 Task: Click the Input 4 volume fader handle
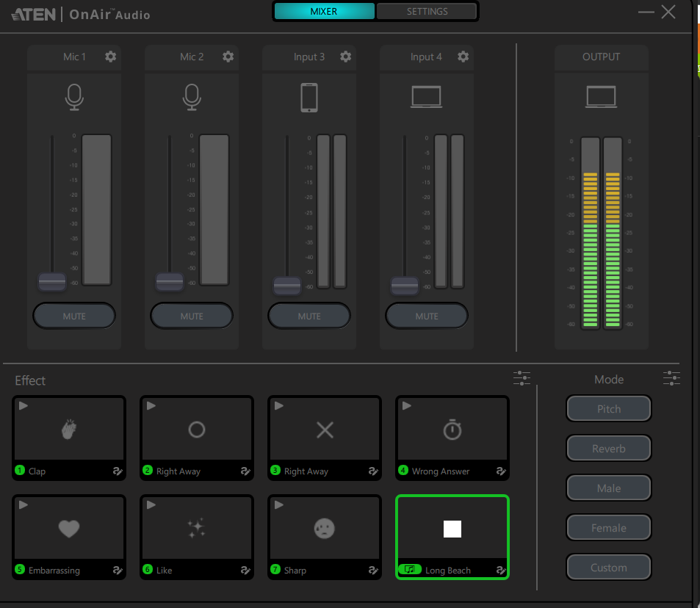coord(405,286)
